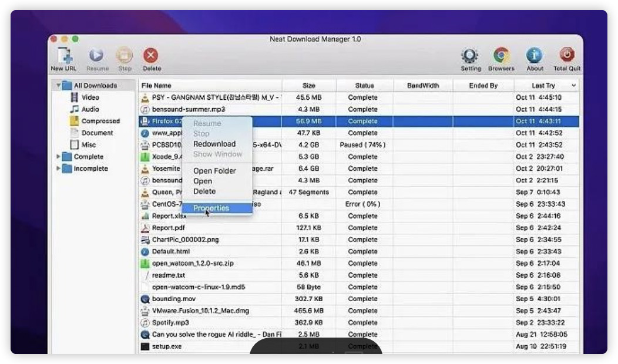Click the All Downloads folder icon

click(67, 86)
